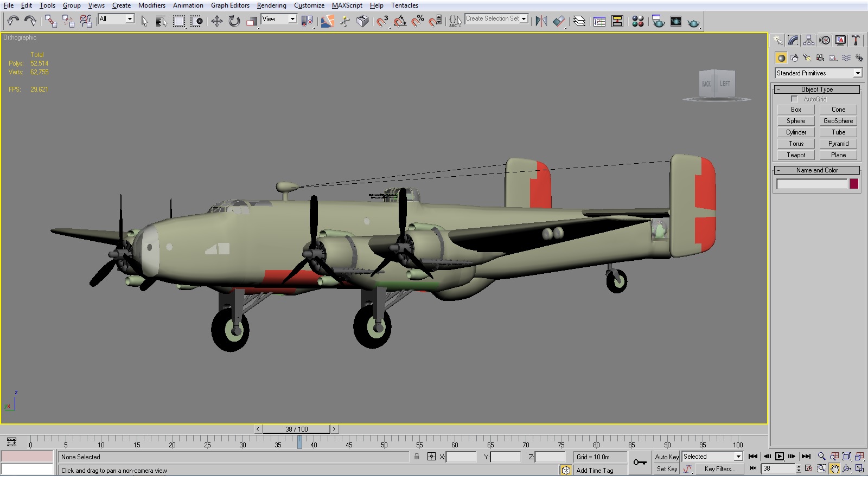The image size is (868, 488).
Task: Open the Hierarchy panel tab
Action: (x=809, y=41)
